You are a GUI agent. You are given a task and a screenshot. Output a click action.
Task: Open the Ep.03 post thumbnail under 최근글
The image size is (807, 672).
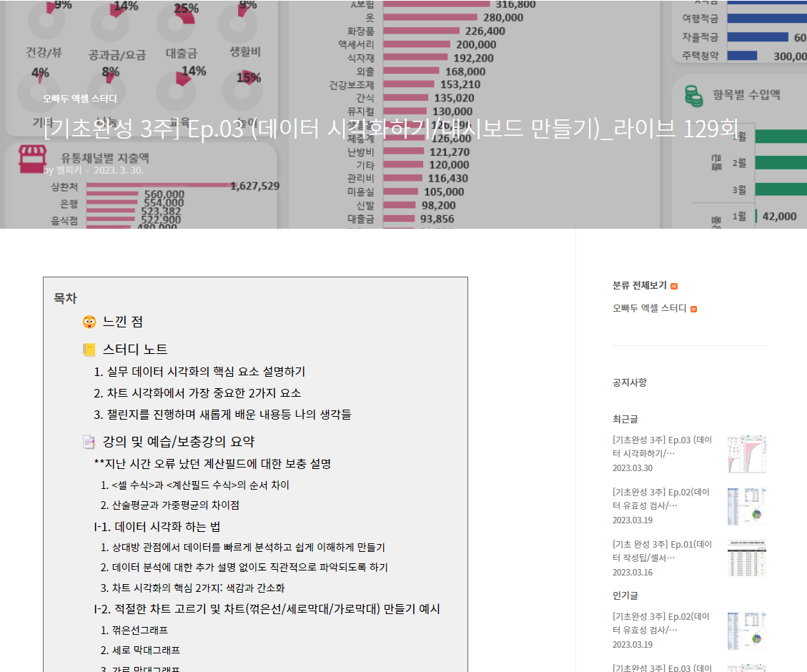point(746,454)
